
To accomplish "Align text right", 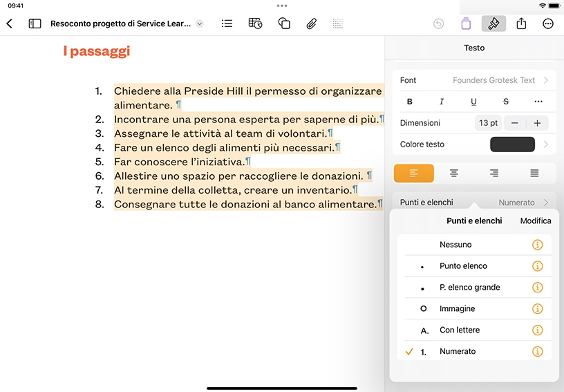I will pos(494,174).
